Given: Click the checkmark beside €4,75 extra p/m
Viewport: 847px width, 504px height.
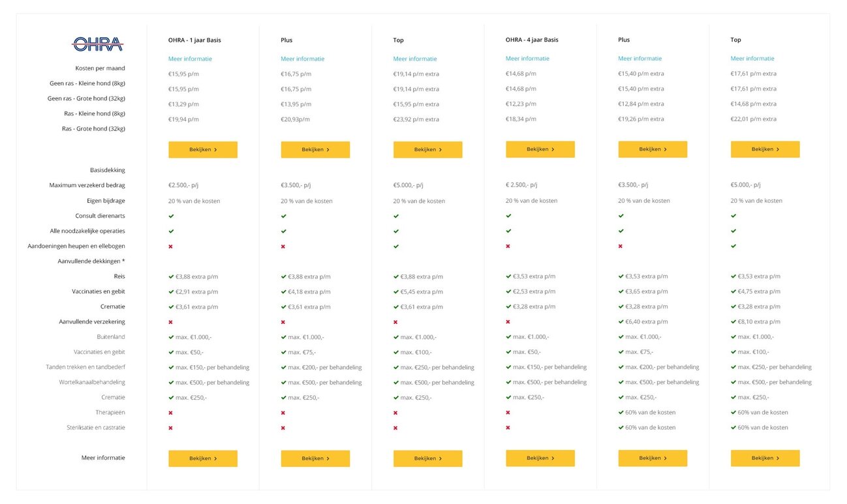Looking at the screenshot, I should click(x=733, y=291).
